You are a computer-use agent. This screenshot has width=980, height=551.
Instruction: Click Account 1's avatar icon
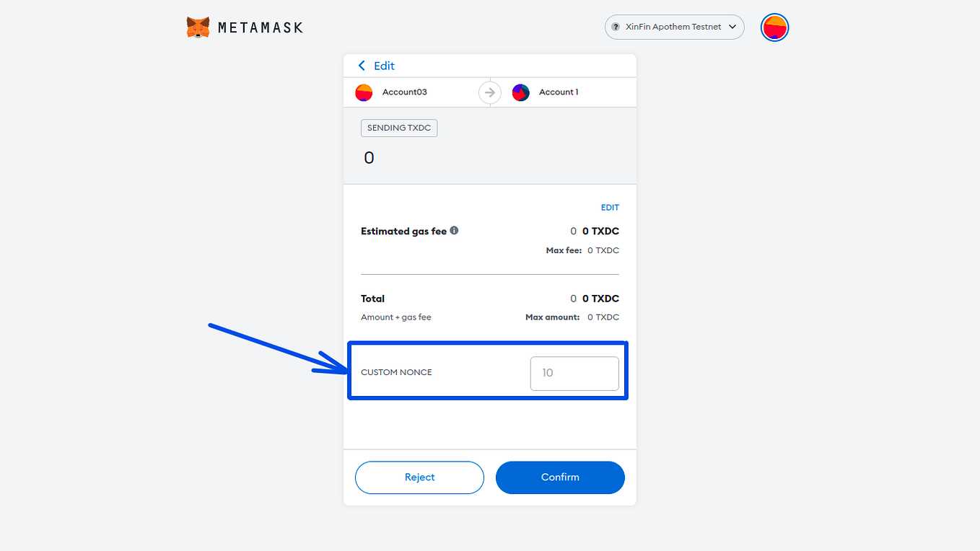pos(520,92)
